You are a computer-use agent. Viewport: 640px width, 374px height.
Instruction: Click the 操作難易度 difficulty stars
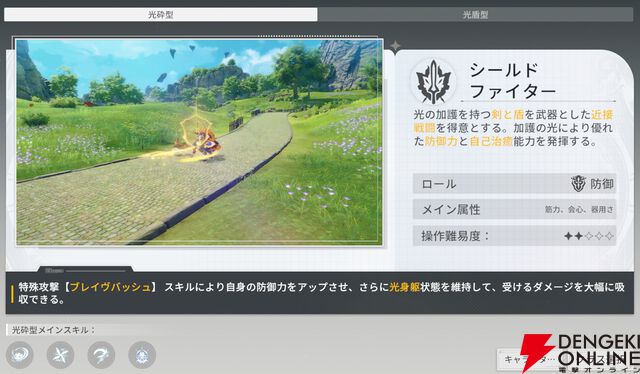(589, 236)
